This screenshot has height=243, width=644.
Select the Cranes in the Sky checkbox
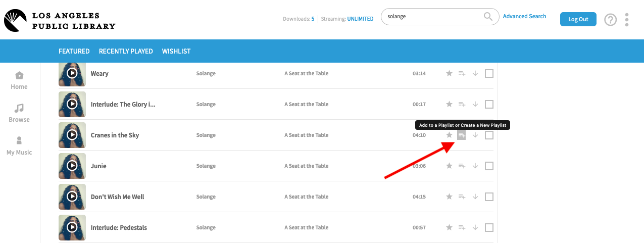click(489, 135)
